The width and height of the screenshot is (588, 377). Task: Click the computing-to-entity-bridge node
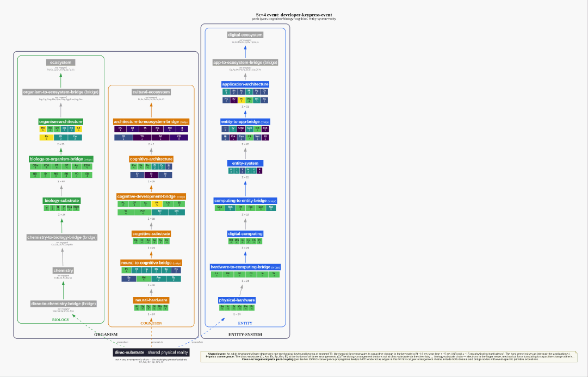[x=245, y=201]
